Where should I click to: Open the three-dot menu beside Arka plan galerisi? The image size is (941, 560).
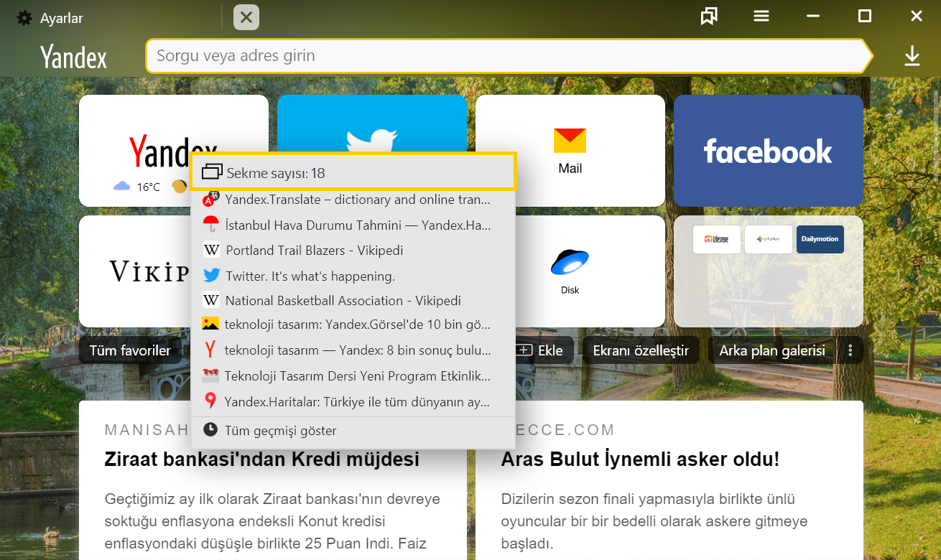click(x=850, y=350)
